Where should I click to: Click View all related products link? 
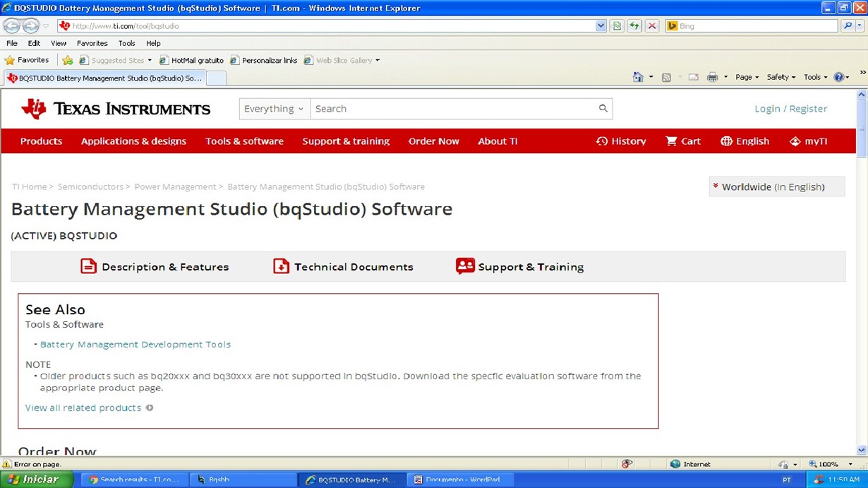pos(83,407)
